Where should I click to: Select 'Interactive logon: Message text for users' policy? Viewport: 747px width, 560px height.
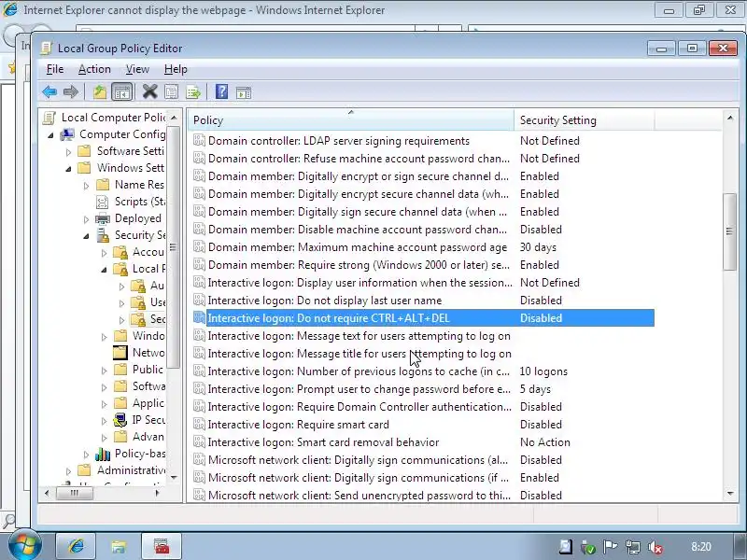pyautogui.click(x=359, y=336)
